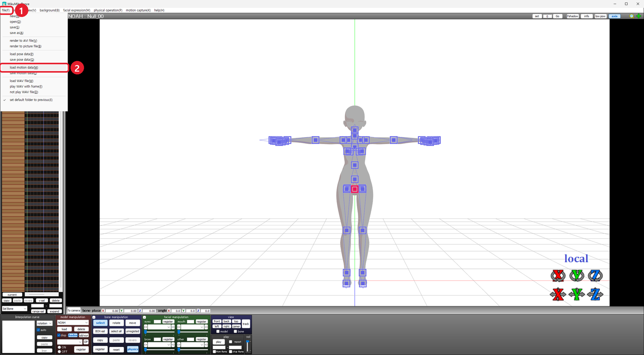Adjust the volume slider

point(248,346)
